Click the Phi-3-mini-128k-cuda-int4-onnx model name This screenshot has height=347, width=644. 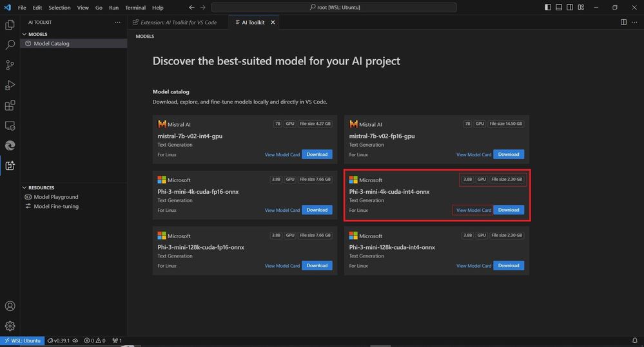[x=392, y=247]
